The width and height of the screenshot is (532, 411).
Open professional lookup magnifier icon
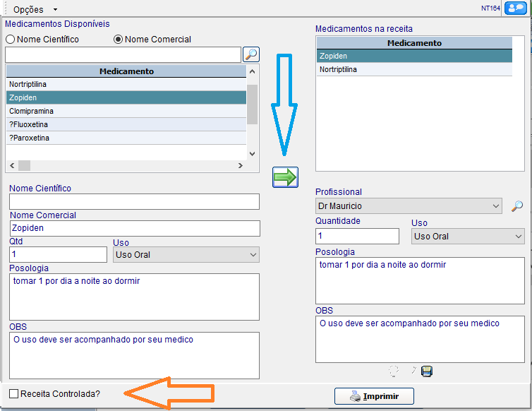[517, 206]
